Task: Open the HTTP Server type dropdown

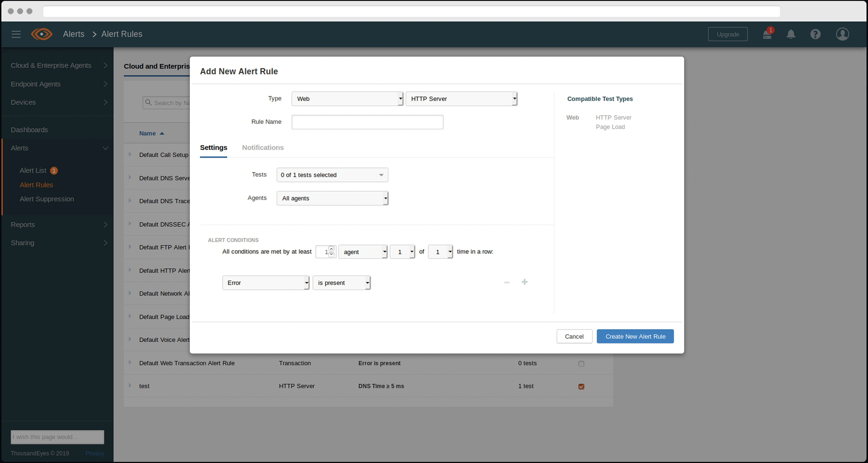Action: (461, 99)
